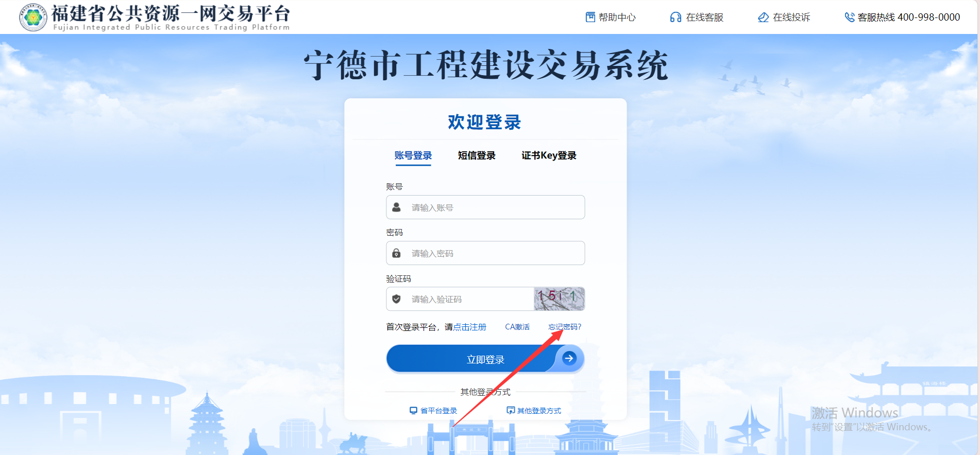Open the 点击注册 registration link
The width and height of the screenshot is (980, 455).
click(x=470, y=327)
